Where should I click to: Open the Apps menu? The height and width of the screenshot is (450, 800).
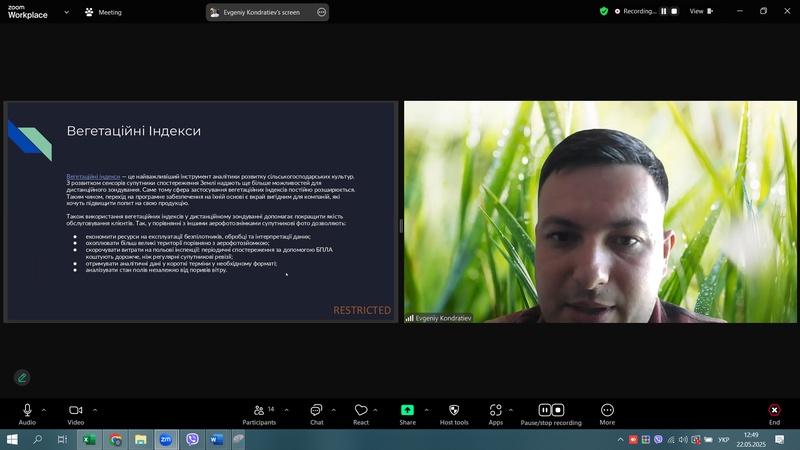495,411
